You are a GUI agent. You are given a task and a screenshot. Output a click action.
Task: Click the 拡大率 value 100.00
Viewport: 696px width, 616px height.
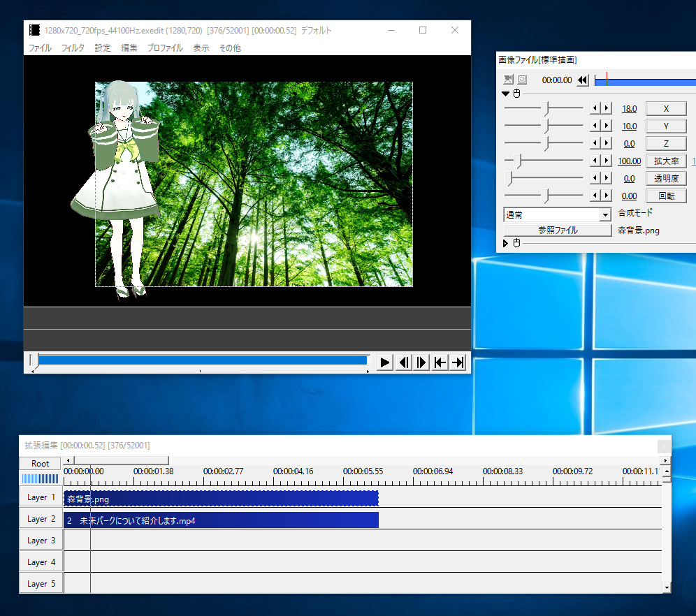[629, 161]
